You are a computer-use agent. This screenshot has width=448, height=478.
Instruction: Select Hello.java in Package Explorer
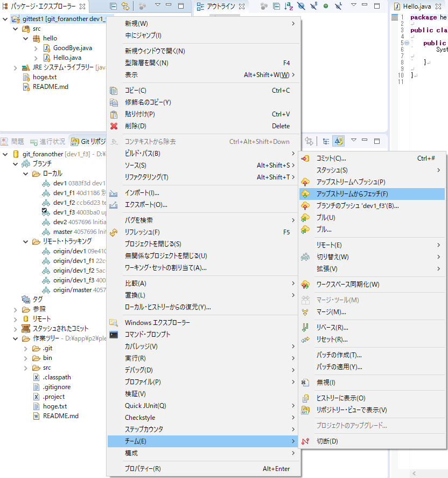pos(67,58)
